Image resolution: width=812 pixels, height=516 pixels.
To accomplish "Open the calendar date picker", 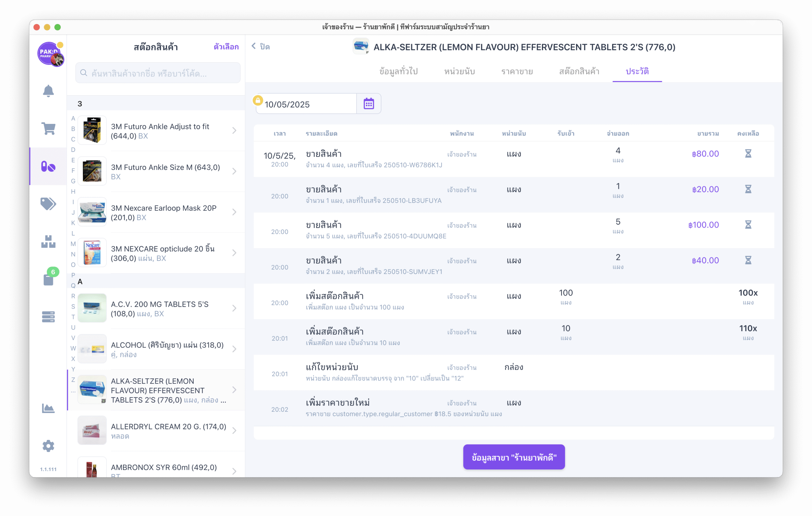I will coord(369,104).
